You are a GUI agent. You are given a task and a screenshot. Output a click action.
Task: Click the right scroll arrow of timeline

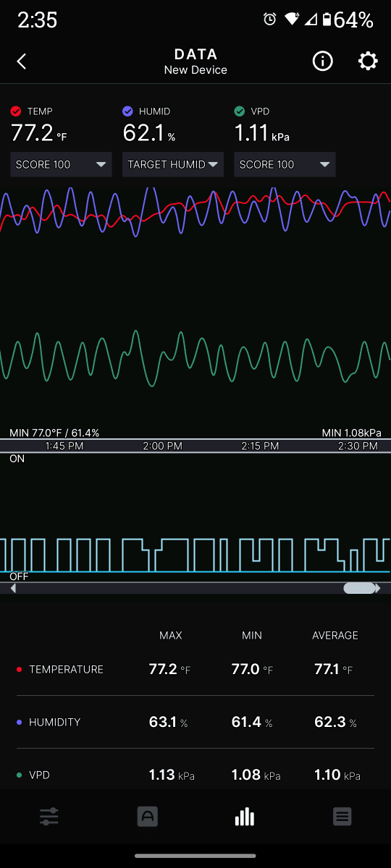point(377,589)
